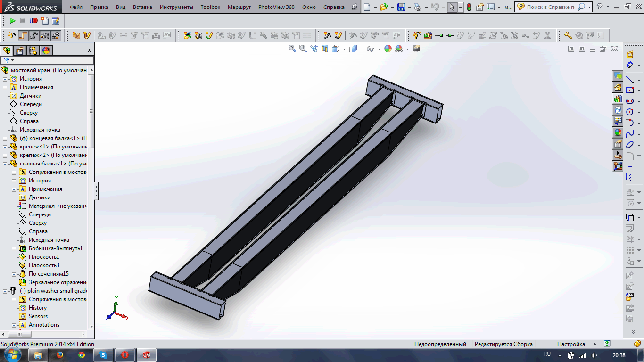Viewport: 644px width, 362px height.
Task: Open the Appearances color ball task pane tab
Action: click(x=618, y=132)
